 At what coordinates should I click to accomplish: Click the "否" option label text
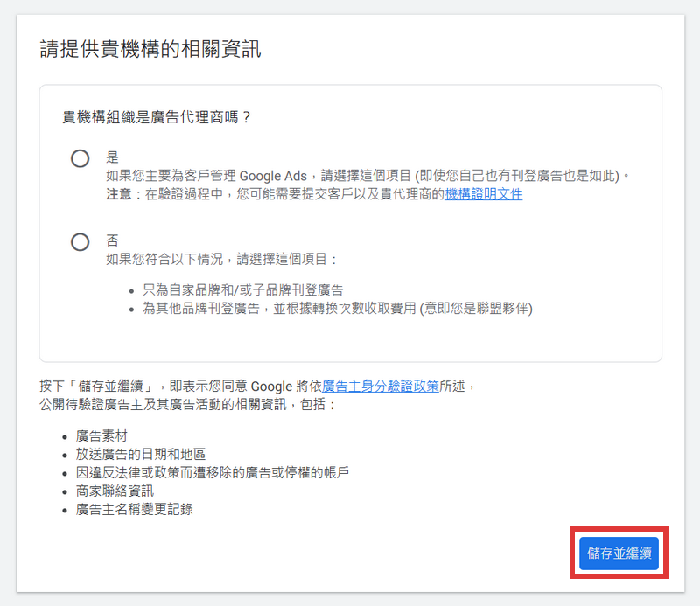click(x=112, y=240)
